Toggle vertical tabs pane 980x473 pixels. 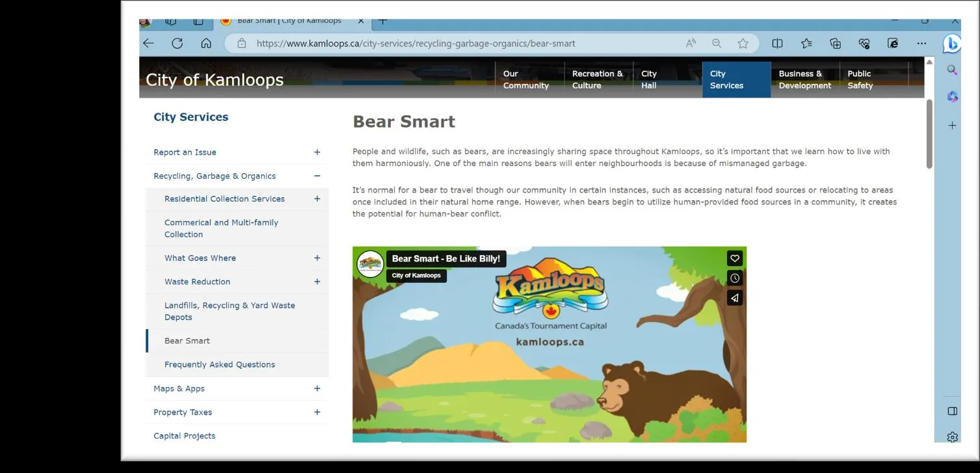(198, 22)
